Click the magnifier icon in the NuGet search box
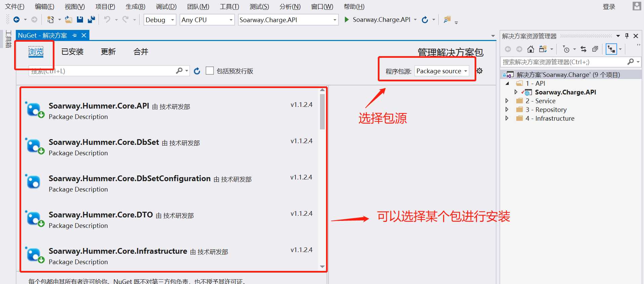Screen dimensions: 644x284 click(179, 71)
